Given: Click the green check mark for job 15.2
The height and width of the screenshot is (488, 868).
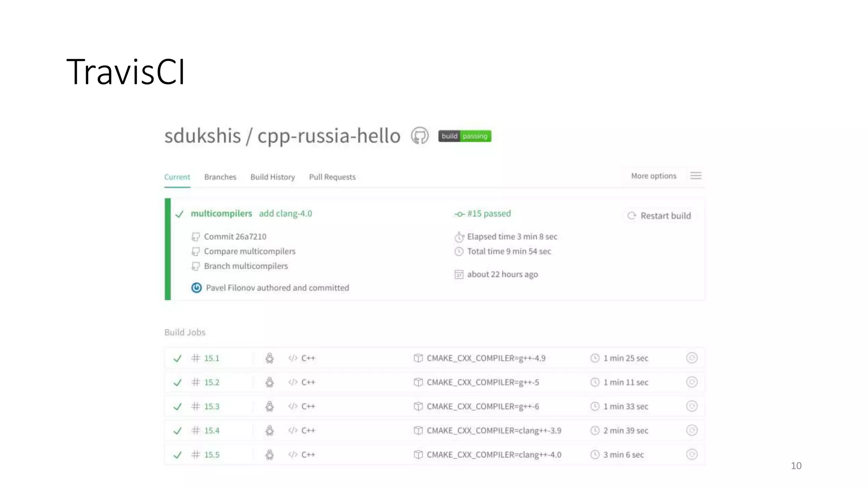Looking at the screenshot, I should tap(178, 383).
